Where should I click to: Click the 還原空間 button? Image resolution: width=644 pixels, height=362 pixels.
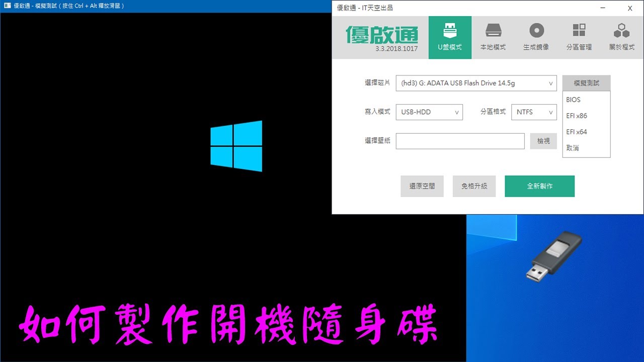(422, 186)
